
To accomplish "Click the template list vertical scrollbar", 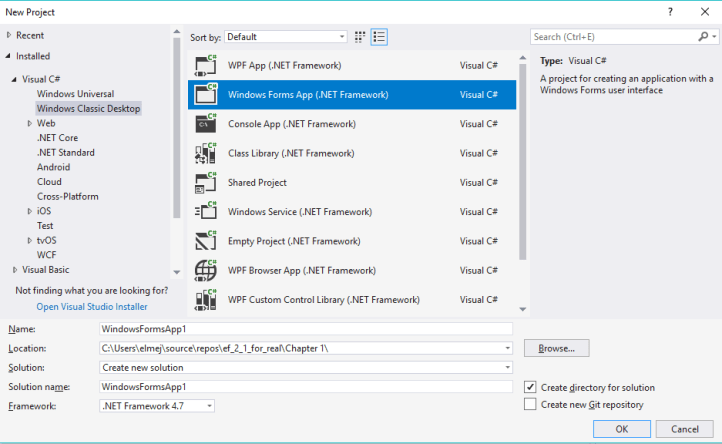I will click(x=523, y=150).
